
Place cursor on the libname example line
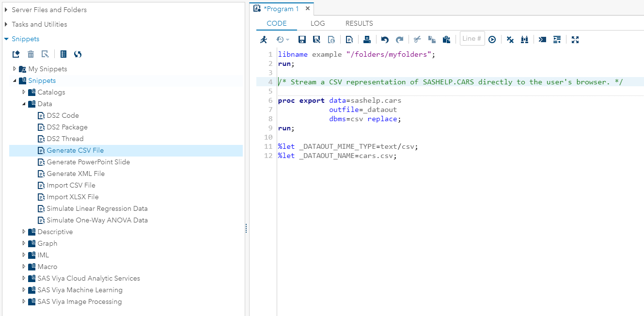tap(357, 54)
